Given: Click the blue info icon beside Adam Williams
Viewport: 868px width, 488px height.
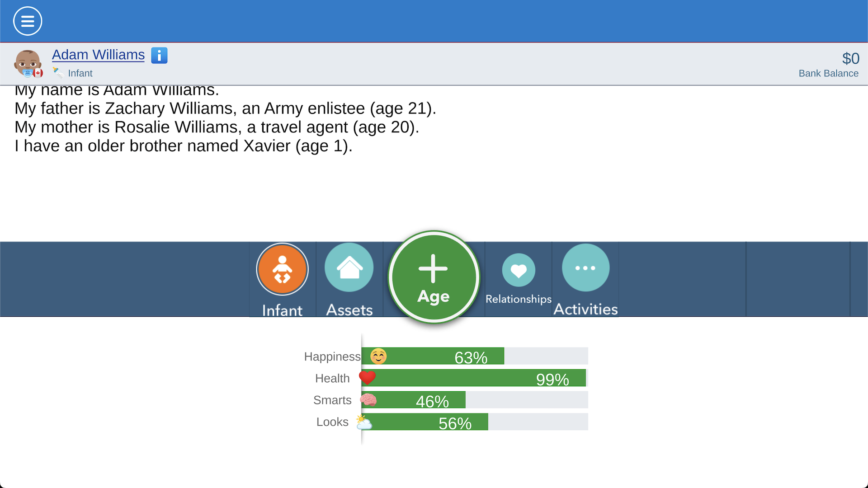Looking at the screenshot, I should pyautogui.click(x=159, y=56).
